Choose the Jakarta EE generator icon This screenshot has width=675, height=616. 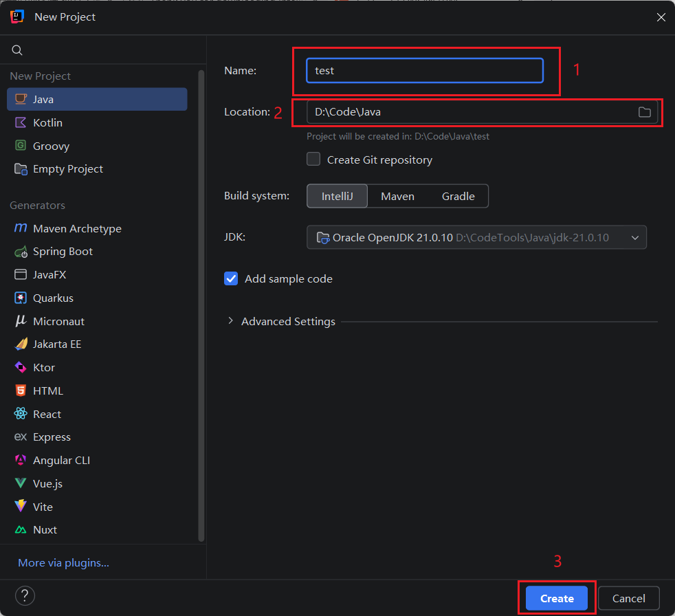[21, 344]
